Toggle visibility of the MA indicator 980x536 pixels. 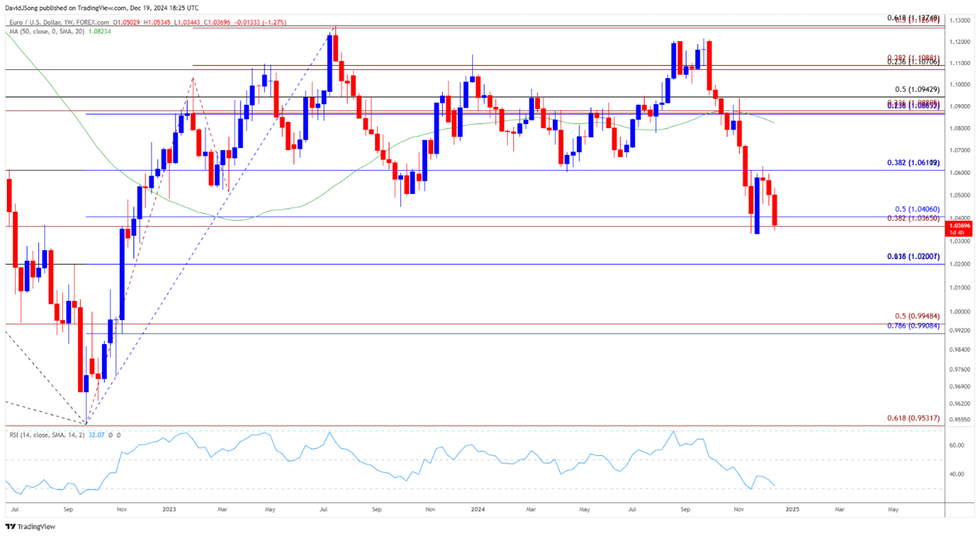pyautogui.click(x=48, y=31)
